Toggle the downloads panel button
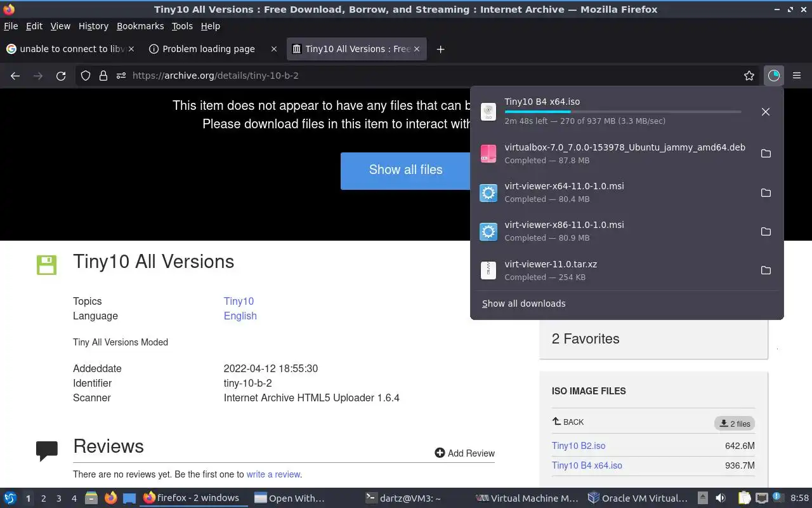The image size is (812, 508). [774, 76]
